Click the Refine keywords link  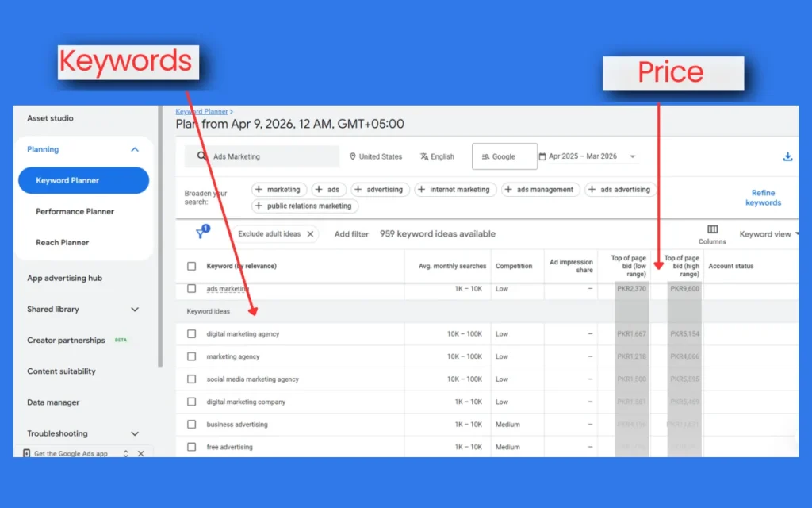[x=763, y=198]
